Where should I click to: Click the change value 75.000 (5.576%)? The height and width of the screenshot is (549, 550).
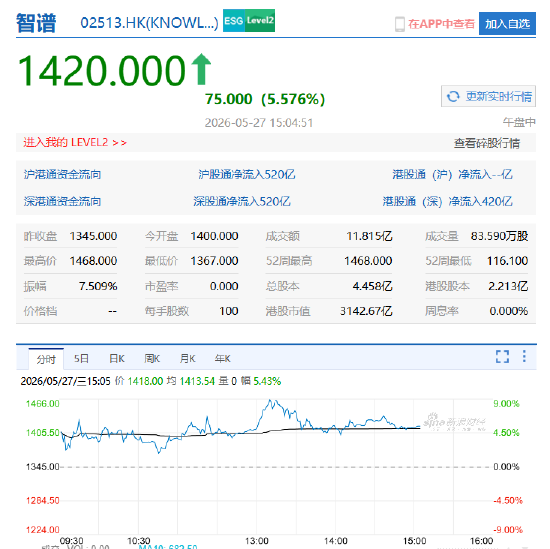point(265,99)
